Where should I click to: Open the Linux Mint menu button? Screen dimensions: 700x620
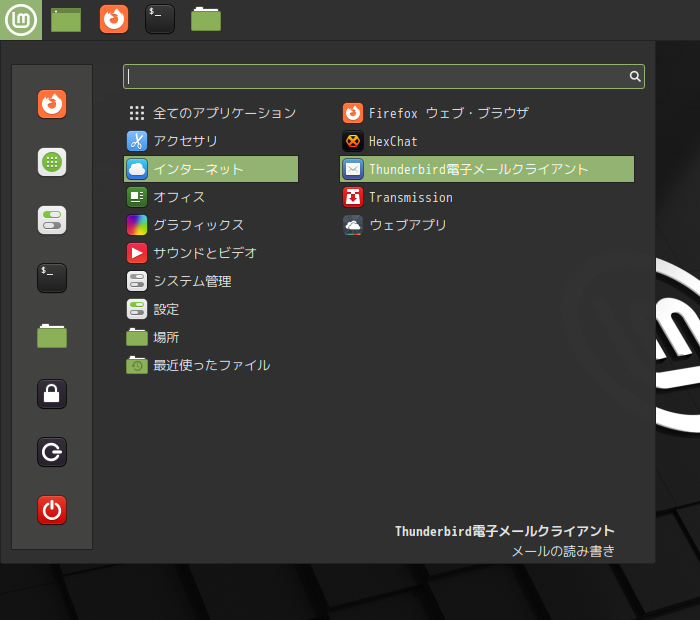pyautogui.click(x=21, y=20)
